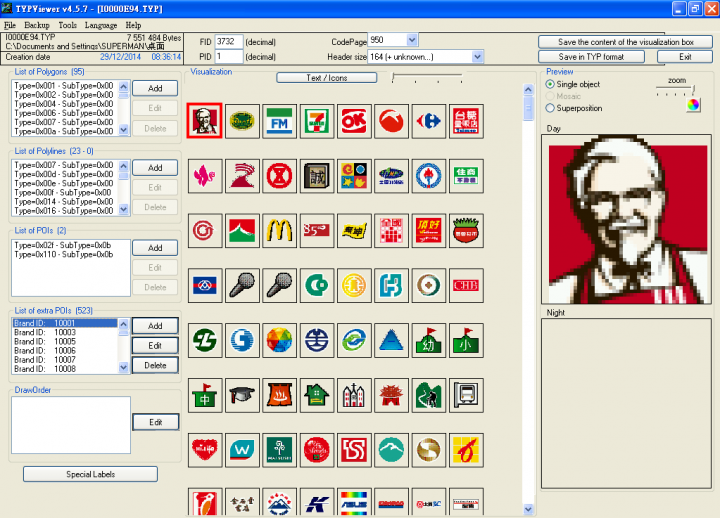The height and width of the screenshot is (518, 720).
Task: Select the church building icon
Action: [354, 395]
